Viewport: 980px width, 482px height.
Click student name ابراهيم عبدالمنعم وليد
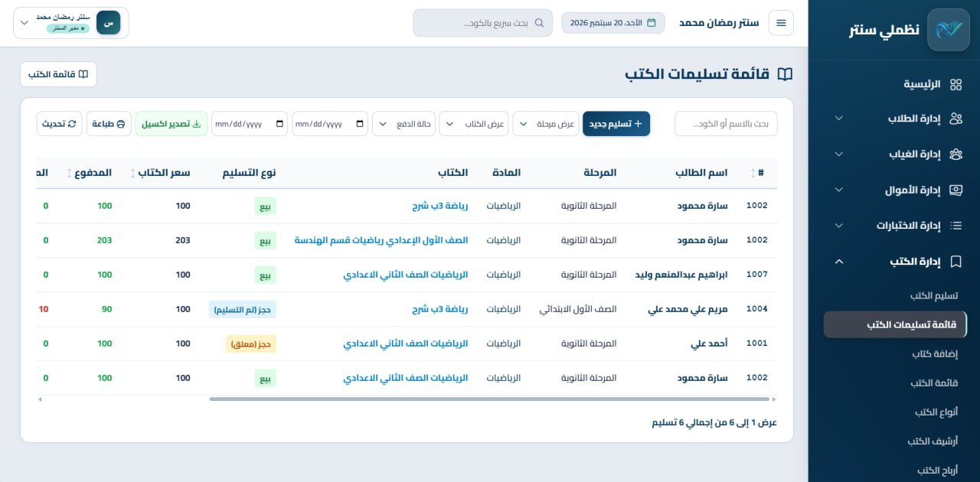point(681,275)
